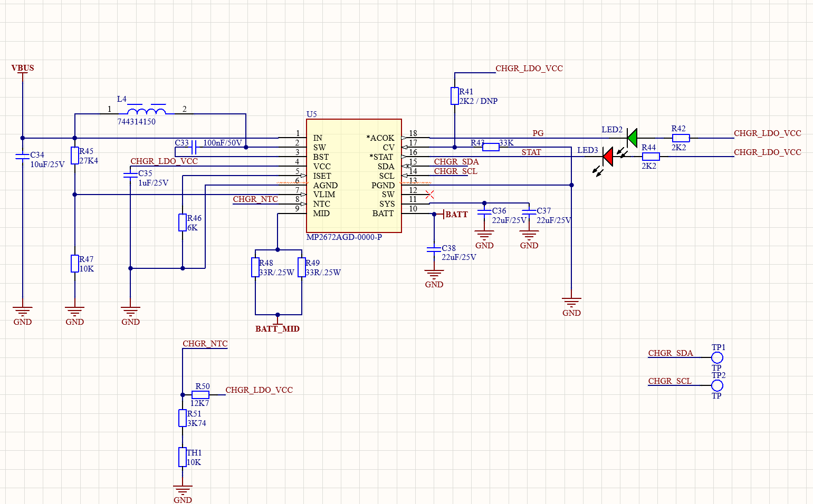Select the VBUS power port label

coord(22,68)
